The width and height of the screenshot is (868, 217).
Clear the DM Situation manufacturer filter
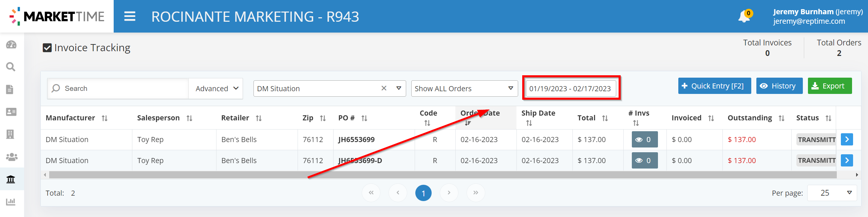point(384,88)
